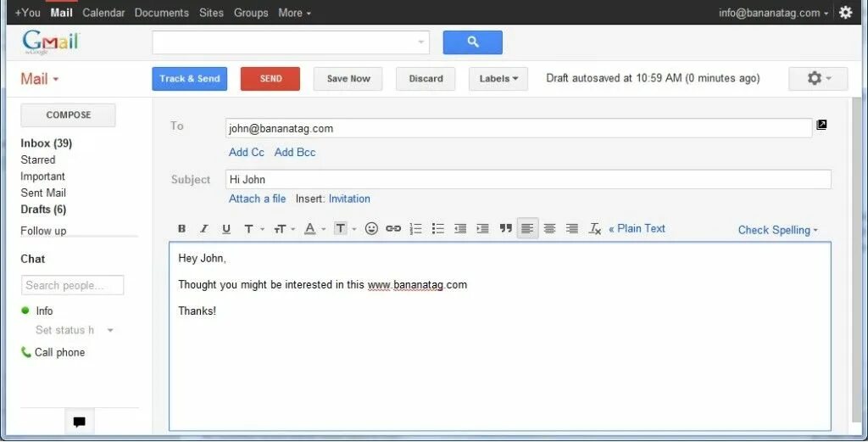
Task: Open +You in the top bar
Action: [x=28, y=12]
